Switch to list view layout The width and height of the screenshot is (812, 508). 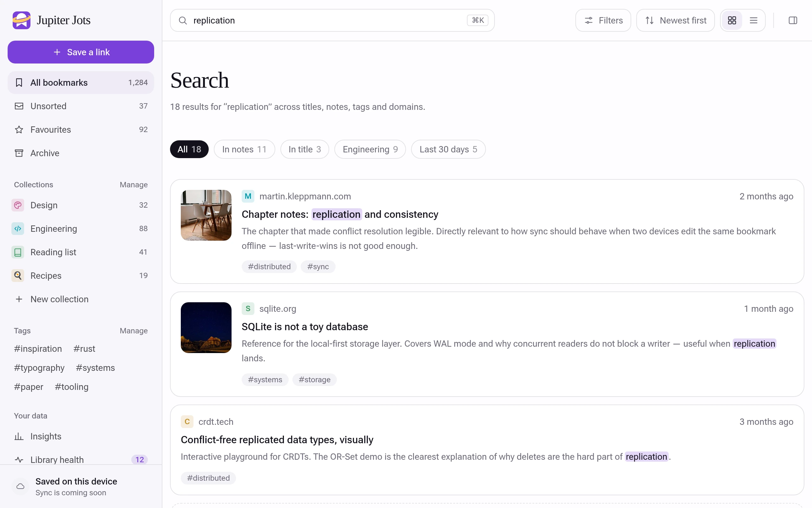click(x=753, y=21)
